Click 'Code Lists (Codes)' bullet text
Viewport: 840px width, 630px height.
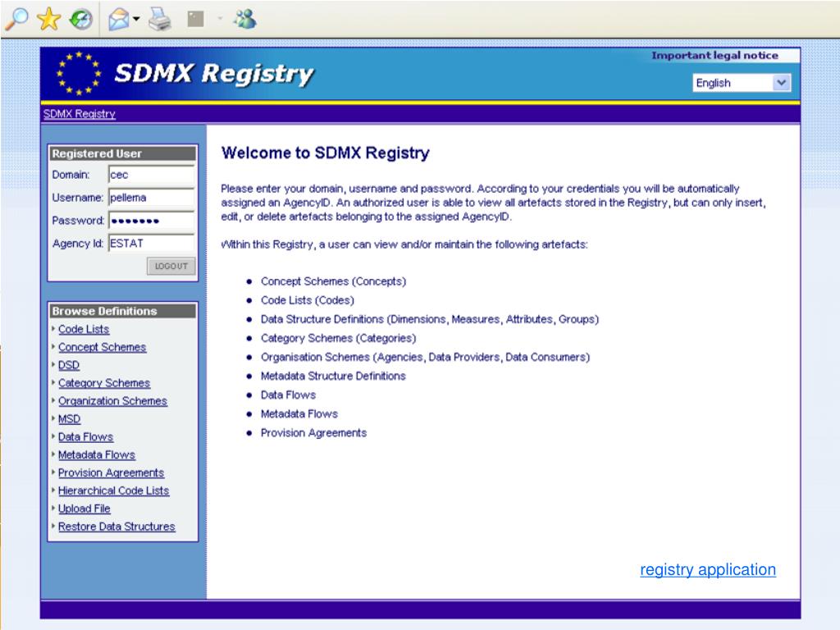tap(308, 300)
